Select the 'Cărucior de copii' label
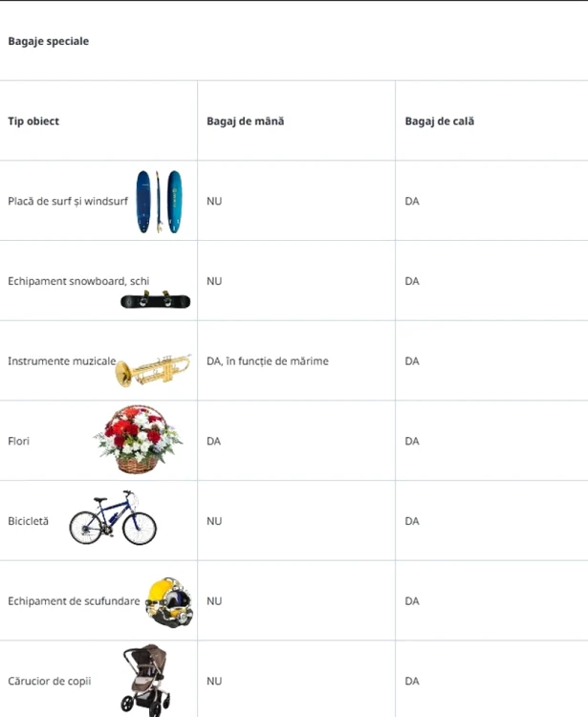Screen dimensions: 588x717 click(50, 681)
